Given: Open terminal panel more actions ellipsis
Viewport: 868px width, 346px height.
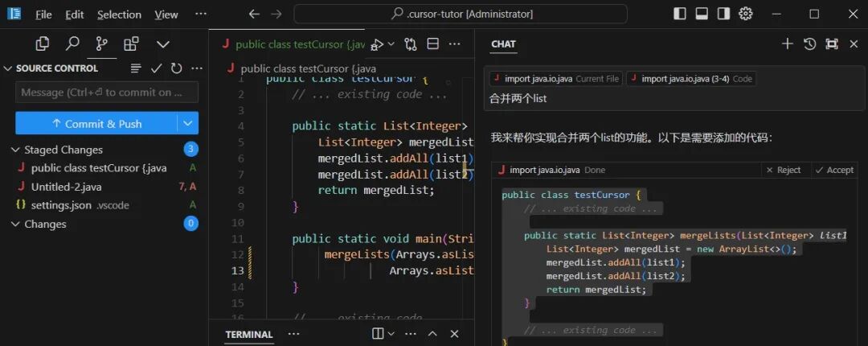Looking at the screenshot, I should pyautogui.click(x=411, y=334).
